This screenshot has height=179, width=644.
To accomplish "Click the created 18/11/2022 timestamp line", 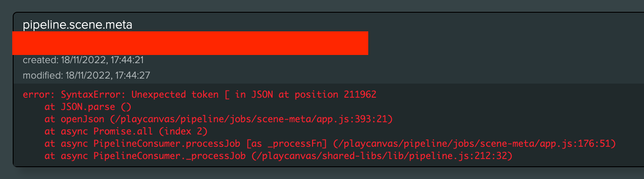I will (83, 60).
